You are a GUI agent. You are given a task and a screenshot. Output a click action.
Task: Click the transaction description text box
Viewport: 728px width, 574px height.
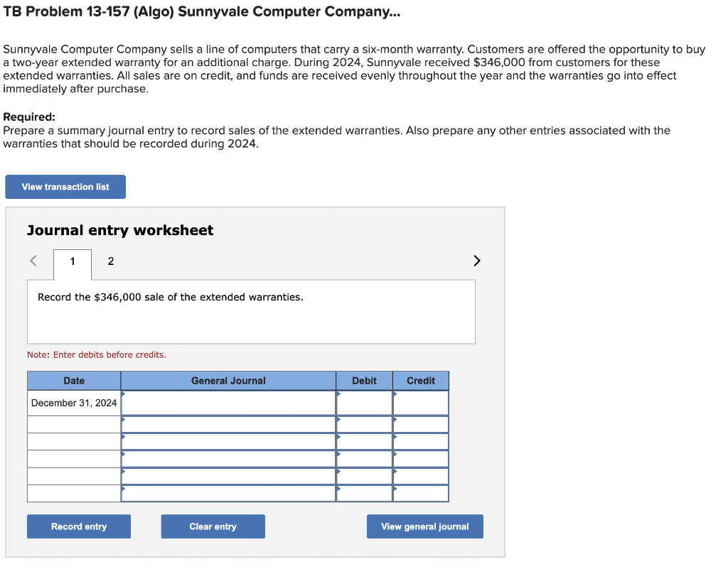pos(251,311)
